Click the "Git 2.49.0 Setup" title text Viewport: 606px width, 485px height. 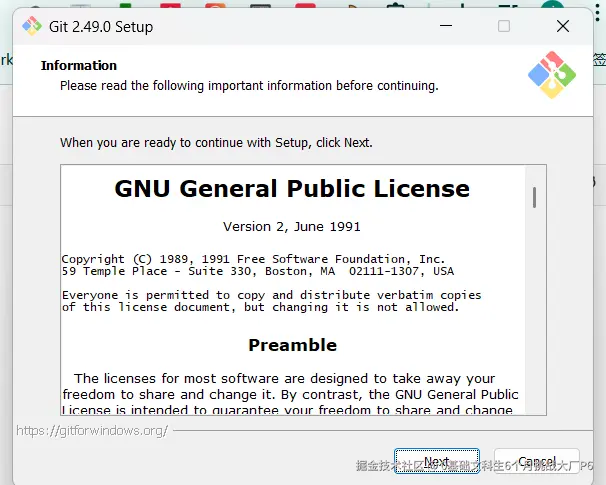(x=101, y=27)
